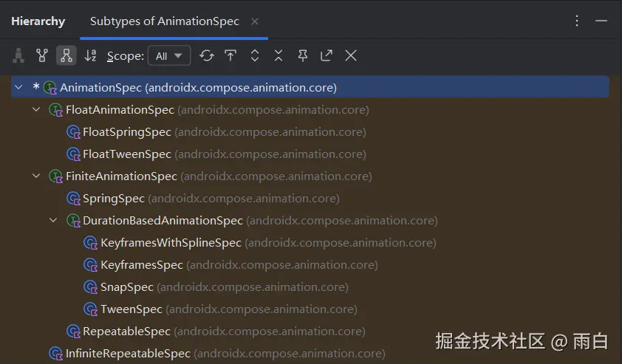Collapse all nodes in the tree
The width and height of the screenshot is (622, 364).
coord(278,55)
